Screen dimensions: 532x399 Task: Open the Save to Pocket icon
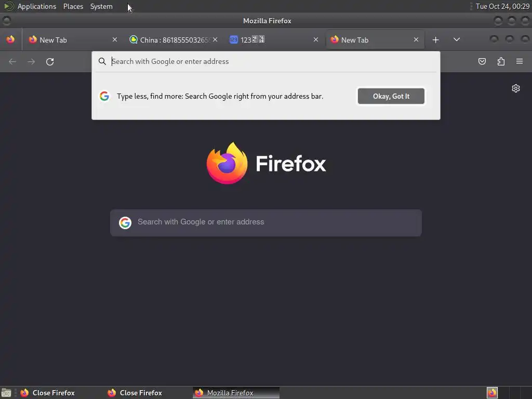(x=482, y=61)
